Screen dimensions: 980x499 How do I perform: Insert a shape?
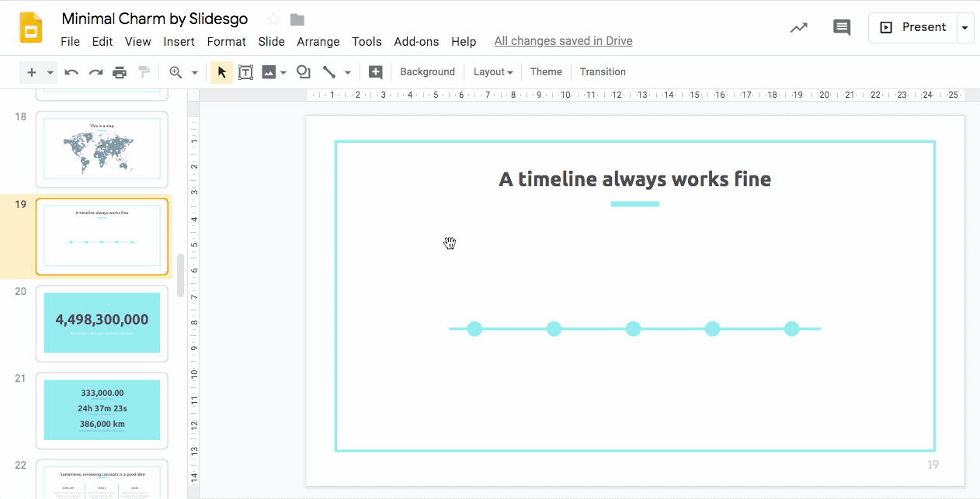(x=304, y=72)
